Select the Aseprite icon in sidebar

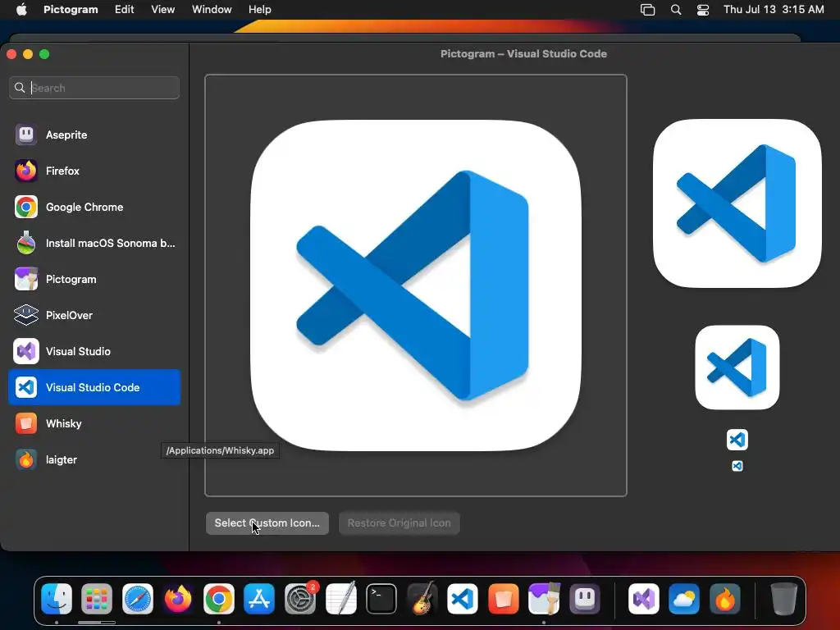[25, 135]
